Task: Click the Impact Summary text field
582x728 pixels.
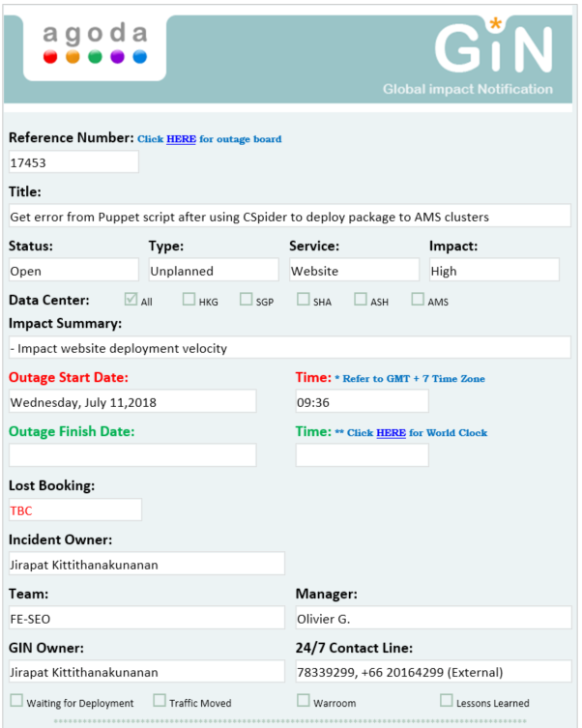Action: coord(290,347)
